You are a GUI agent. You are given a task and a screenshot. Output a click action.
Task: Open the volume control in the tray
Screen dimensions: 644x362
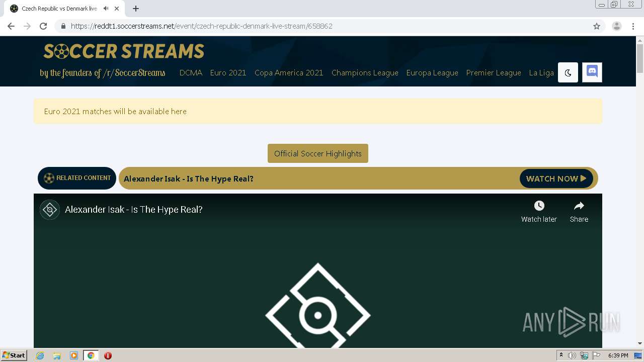572,355
